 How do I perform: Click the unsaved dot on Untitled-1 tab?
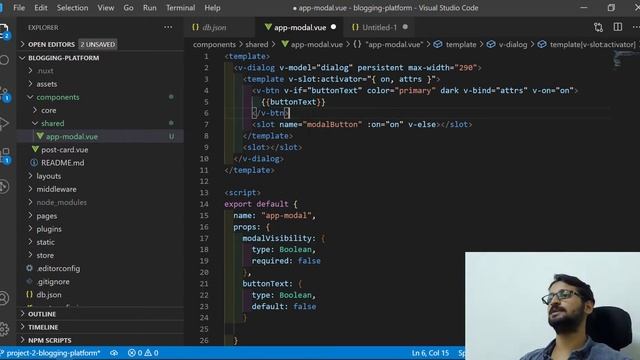(x=405, y=27)
